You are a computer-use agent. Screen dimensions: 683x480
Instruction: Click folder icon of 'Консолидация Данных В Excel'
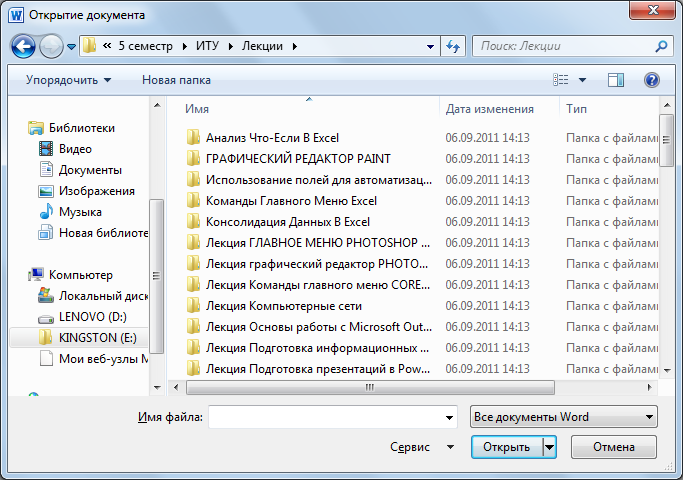coord(193,221)
